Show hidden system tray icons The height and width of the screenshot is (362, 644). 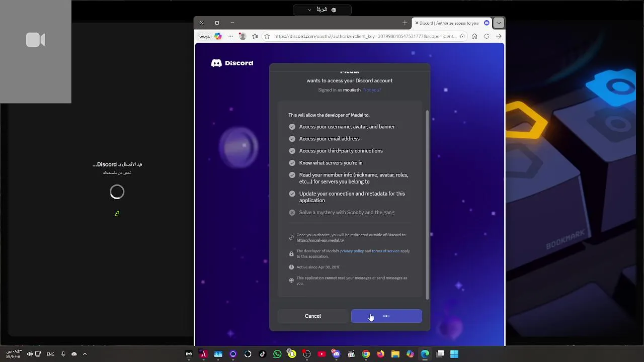point(85,354)
